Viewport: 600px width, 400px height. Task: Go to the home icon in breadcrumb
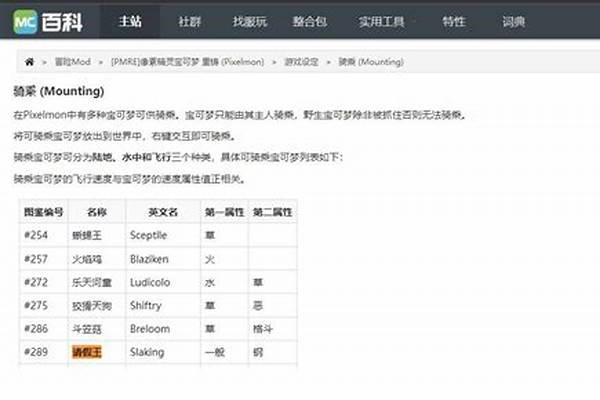tap(29, 62)
